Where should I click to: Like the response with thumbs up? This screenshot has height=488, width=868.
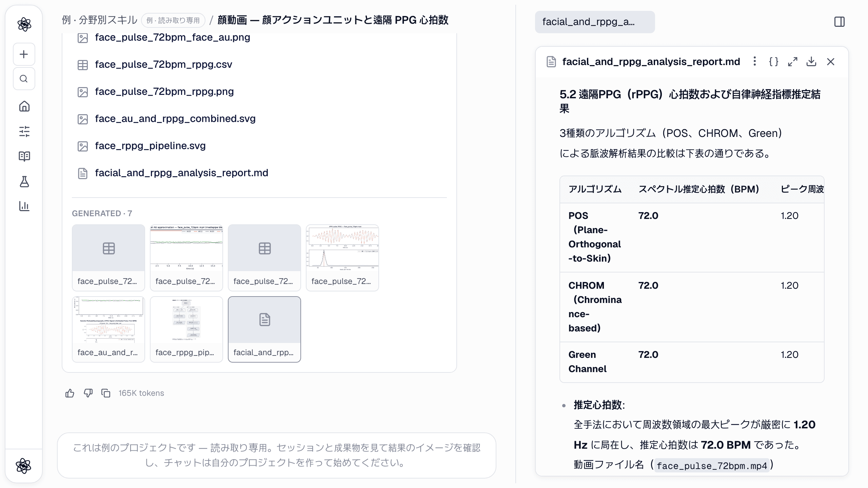point(70,393)
